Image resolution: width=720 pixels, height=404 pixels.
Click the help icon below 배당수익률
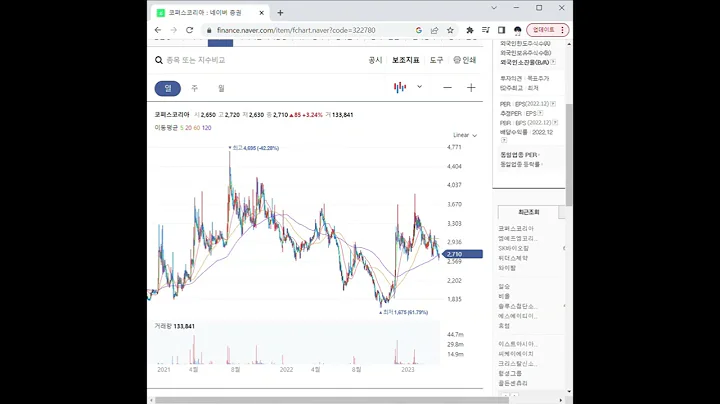(503, 140)
